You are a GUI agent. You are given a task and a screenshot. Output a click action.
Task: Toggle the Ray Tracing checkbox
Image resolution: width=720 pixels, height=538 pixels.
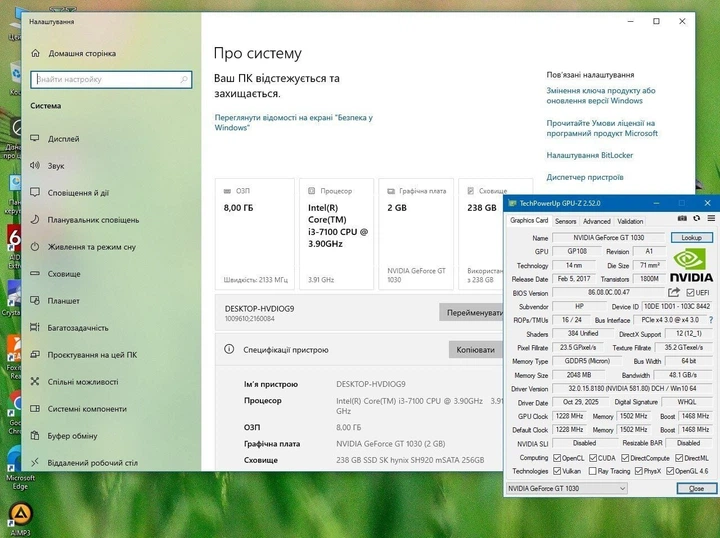tap(592, 471)
